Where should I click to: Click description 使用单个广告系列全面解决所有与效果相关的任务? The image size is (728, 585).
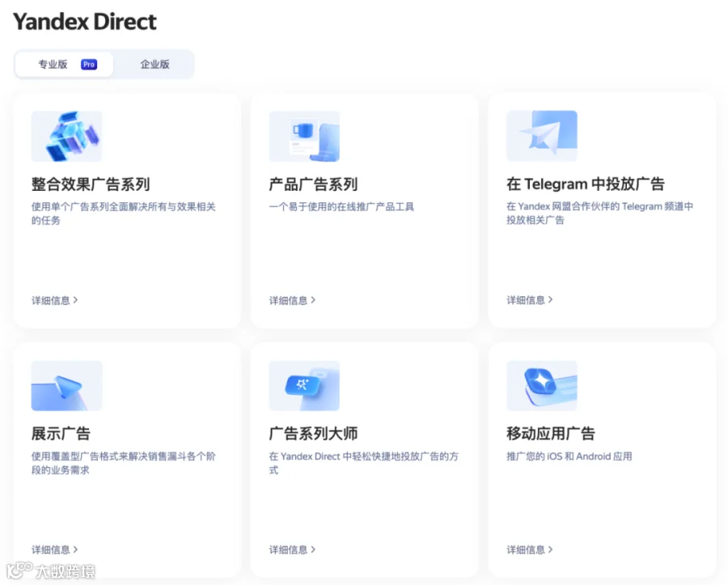coord(124,214)
